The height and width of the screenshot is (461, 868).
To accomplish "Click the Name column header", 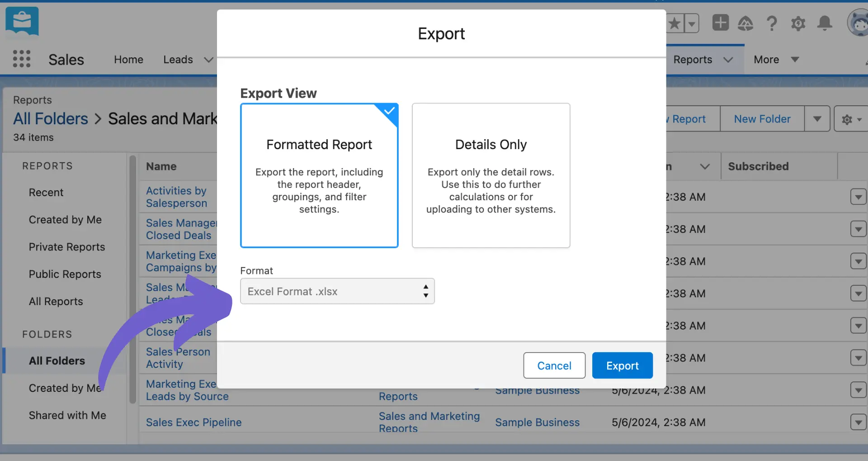I will (x=161, y=166).
